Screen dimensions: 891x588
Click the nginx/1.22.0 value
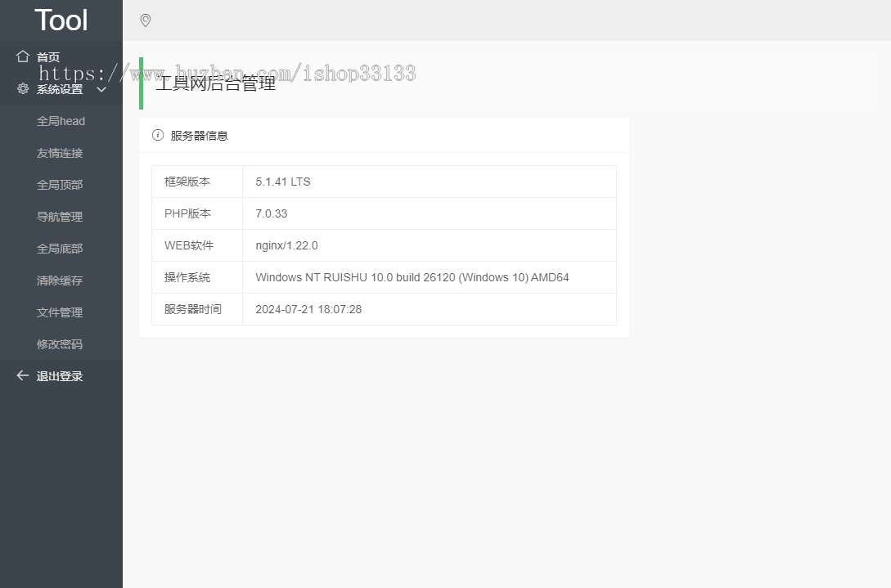[286, 245]
